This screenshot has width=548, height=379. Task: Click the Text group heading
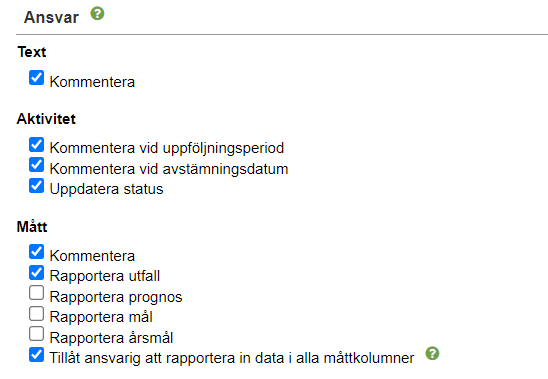(32, 52)
